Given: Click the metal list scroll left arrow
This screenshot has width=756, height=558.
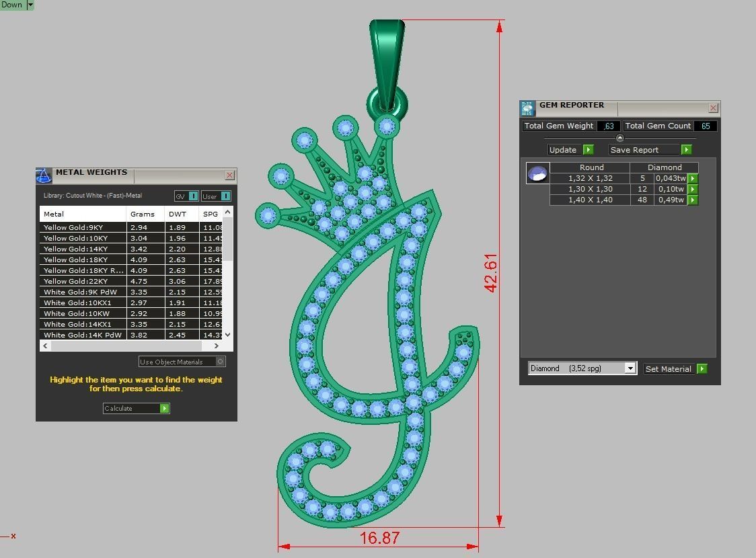Looking at the screenshot, I should tap(45, 346).
